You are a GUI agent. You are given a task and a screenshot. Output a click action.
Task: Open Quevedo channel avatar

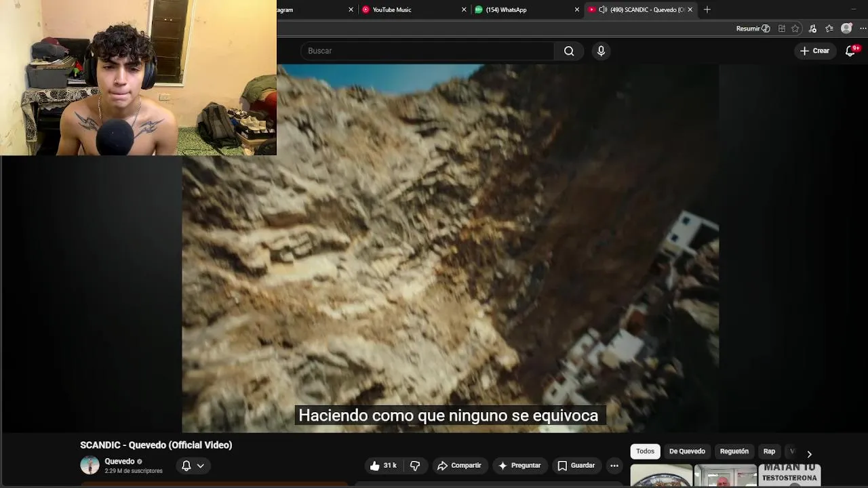(90, 465)
